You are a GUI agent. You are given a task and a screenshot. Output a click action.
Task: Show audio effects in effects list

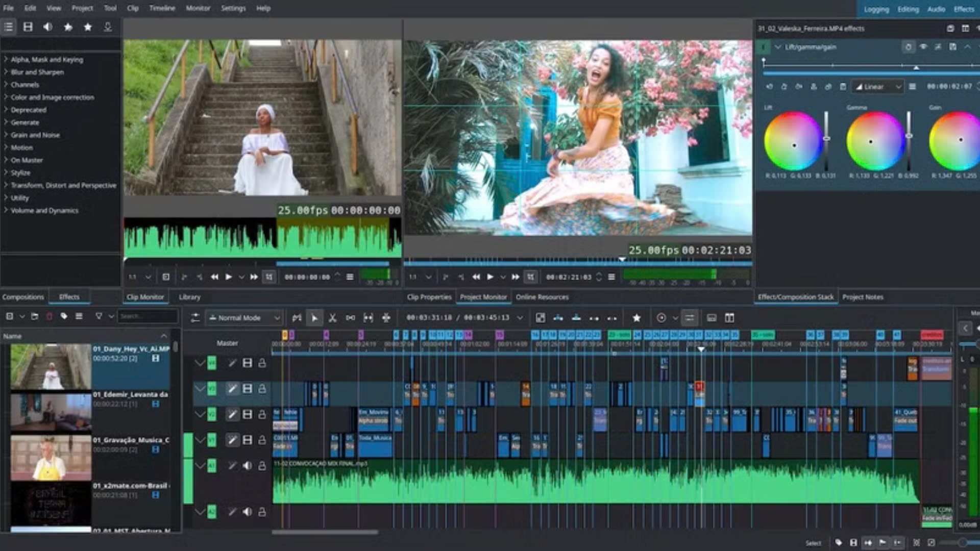[x=48, y=27]
